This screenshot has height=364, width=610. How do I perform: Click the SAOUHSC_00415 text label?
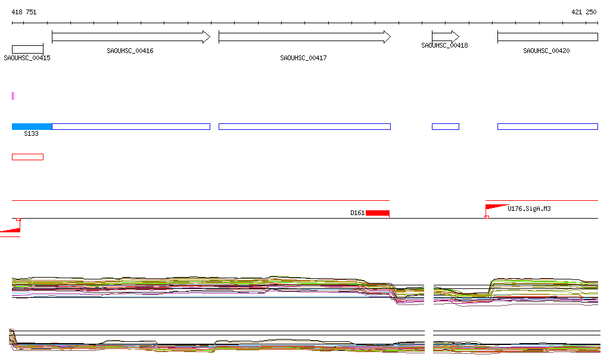[27, 58]
